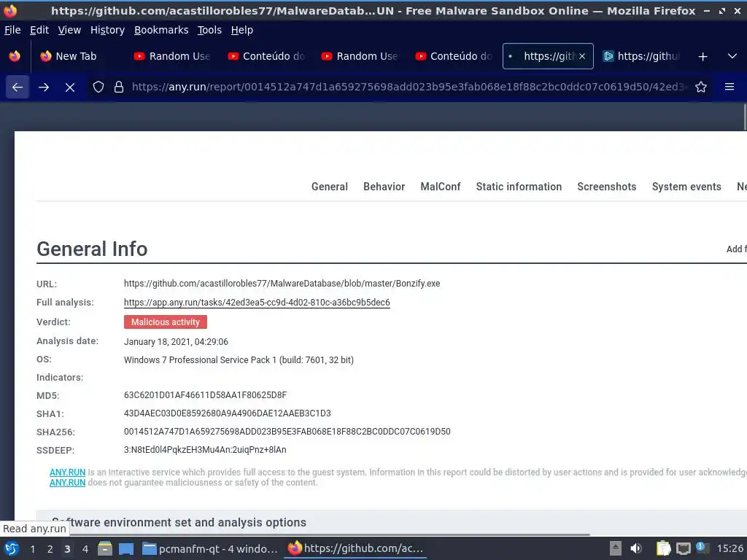
Task: Open network status tray icon
Action: [683, 548]
